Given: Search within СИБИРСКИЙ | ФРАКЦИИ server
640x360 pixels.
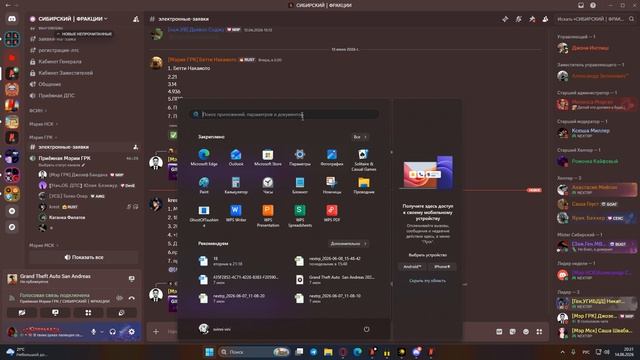Looking at the screenshot, I should pos(595,19).
